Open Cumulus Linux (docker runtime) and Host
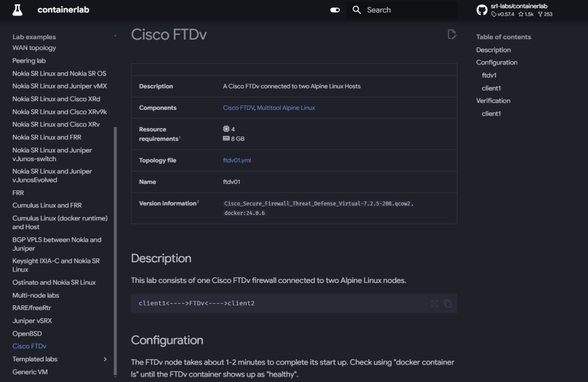 pos(60,223)
